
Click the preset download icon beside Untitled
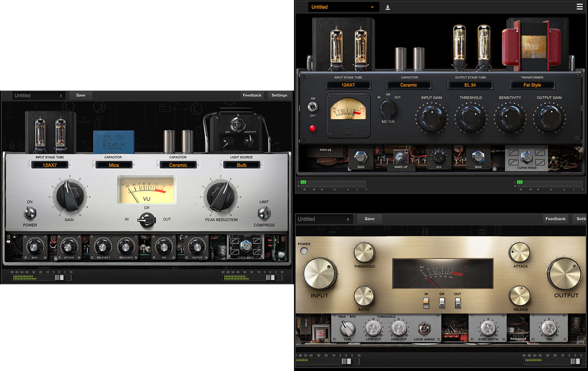pos(388,7)
